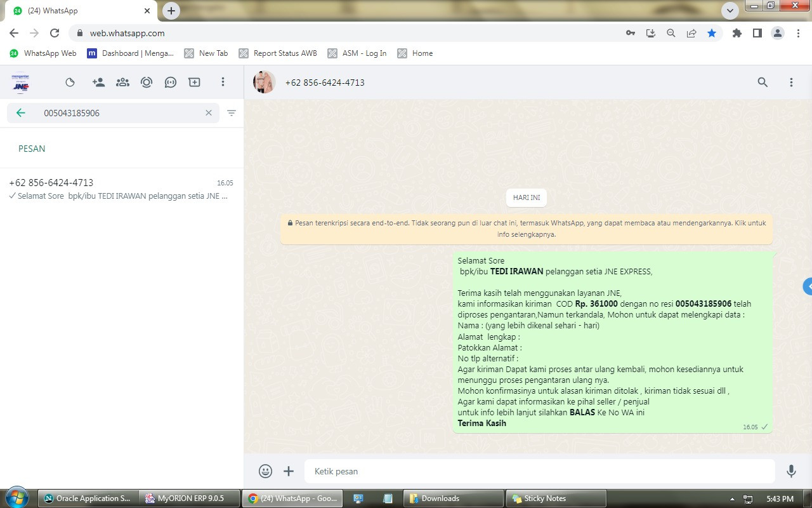Install app icon in address bar
This screenshot has height=508, width=812.
point(651,33)
